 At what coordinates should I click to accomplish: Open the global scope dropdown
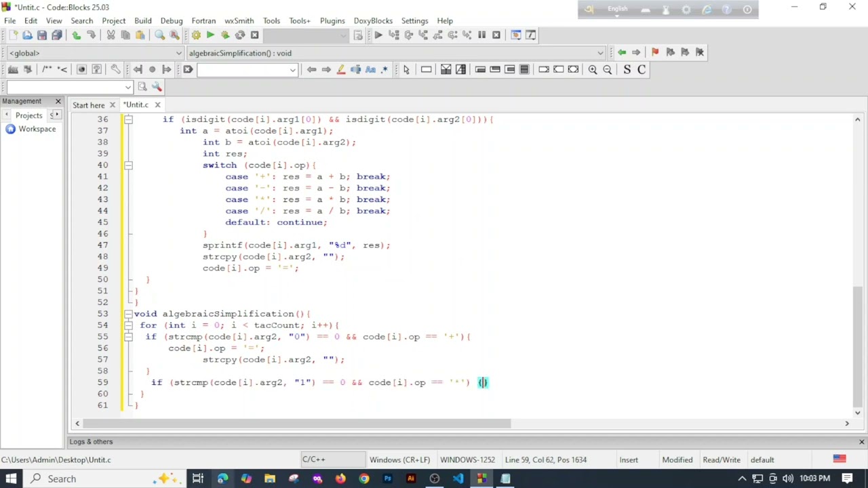(x=179, y=53)
